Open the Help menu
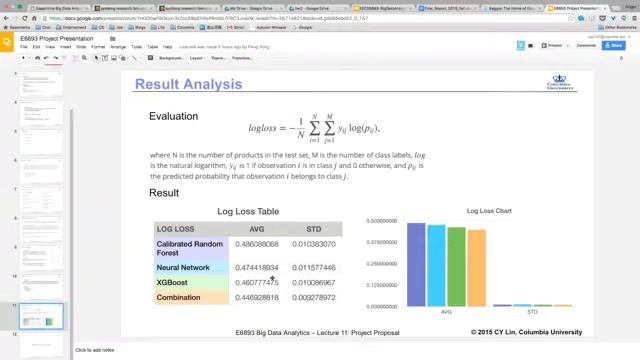The image size is (640, 360). (167, 47)
